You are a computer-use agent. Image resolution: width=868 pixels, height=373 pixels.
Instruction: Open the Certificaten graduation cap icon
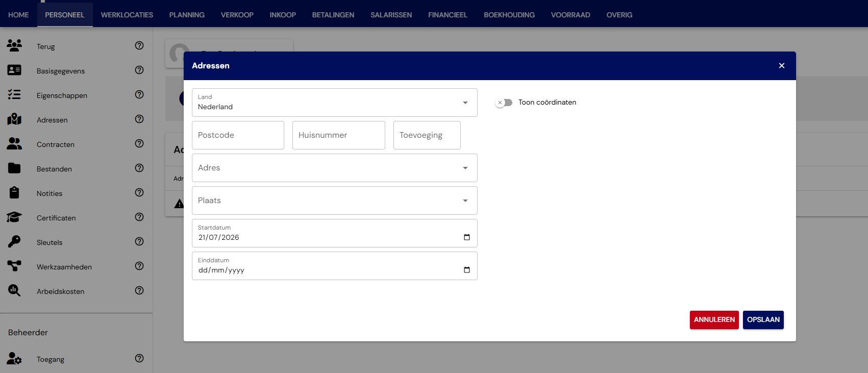14,217
